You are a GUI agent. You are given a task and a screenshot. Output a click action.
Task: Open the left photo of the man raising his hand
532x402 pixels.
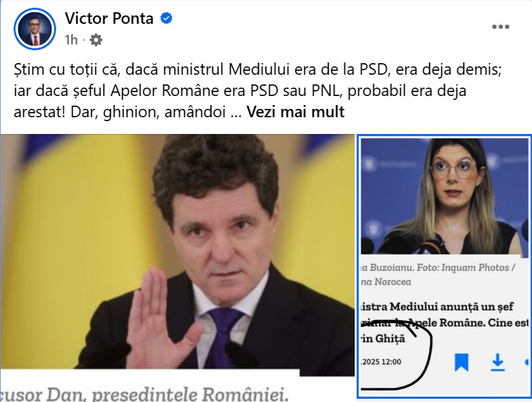coord(177,268)
